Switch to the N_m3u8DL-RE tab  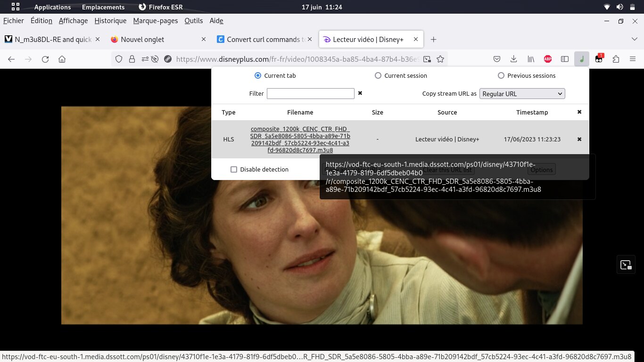click(52, 39)
